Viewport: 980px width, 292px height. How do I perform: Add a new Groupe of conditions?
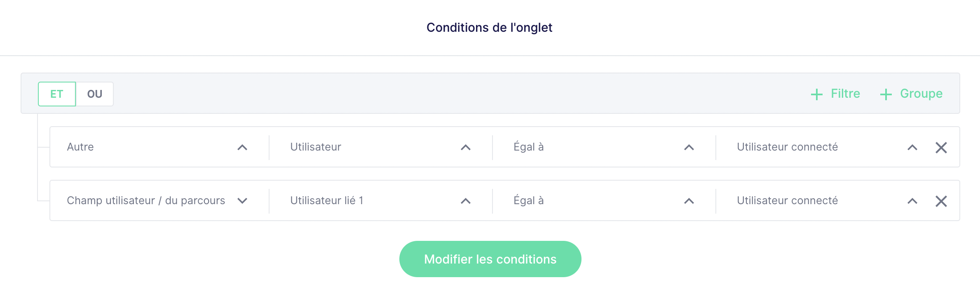click(x=912, y=94)
